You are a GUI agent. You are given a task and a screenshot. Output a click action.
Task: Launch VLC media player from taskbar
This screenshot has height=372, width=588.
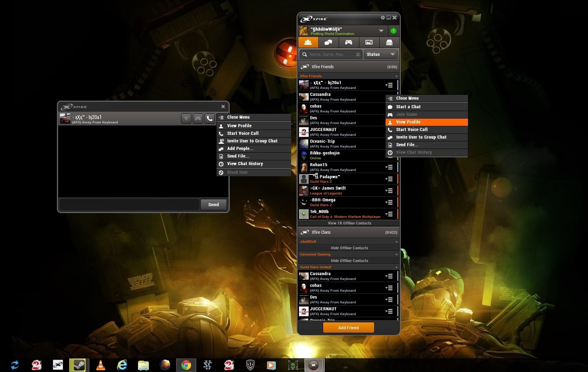tap(100, 365)
